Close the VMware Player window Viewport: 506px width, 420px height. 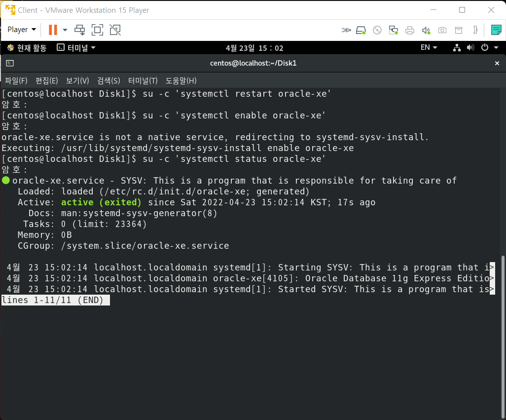click(x=491, y=10)
